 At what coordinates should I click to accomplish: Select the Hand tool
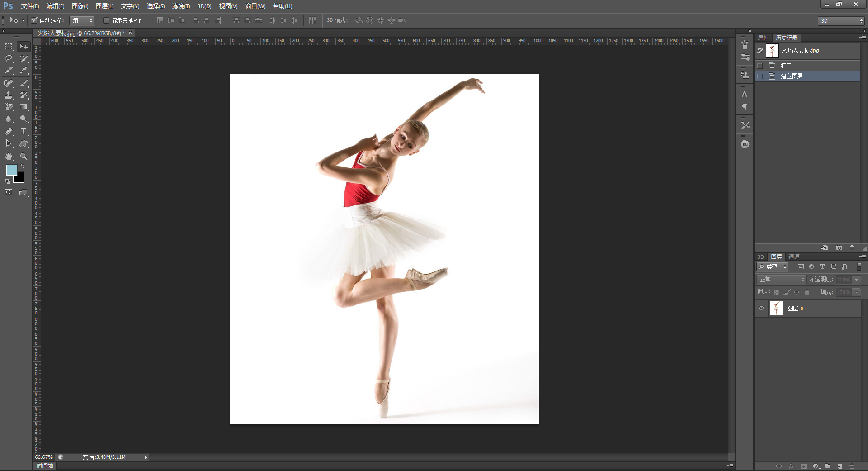click(9, 157)
